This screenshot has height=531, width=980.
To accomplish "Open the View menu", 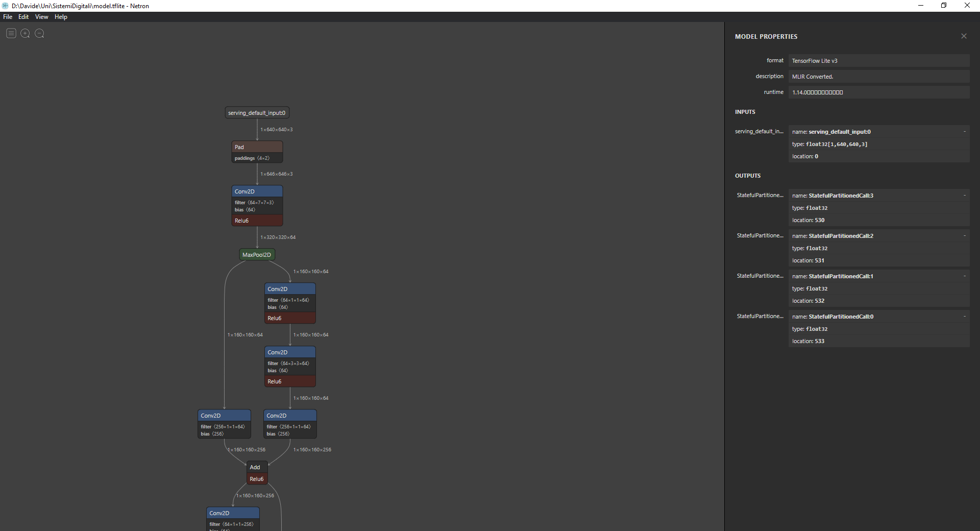I will [x=41, y=17].
